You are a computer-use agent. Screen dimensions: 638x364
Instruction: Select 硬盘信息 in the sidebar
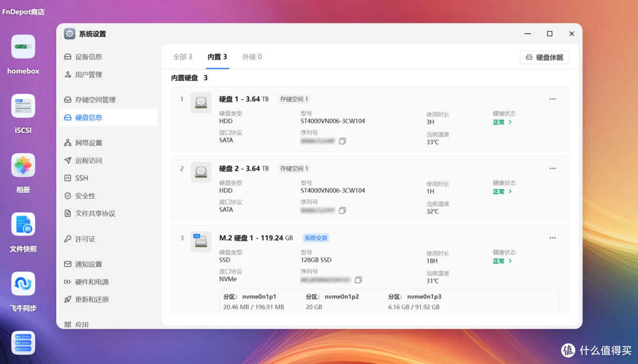point(109,117)
